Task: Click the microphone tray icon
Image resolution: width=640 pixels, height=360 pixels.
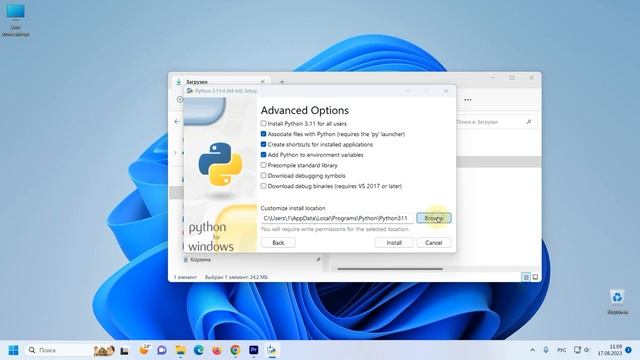Action: 546,350
